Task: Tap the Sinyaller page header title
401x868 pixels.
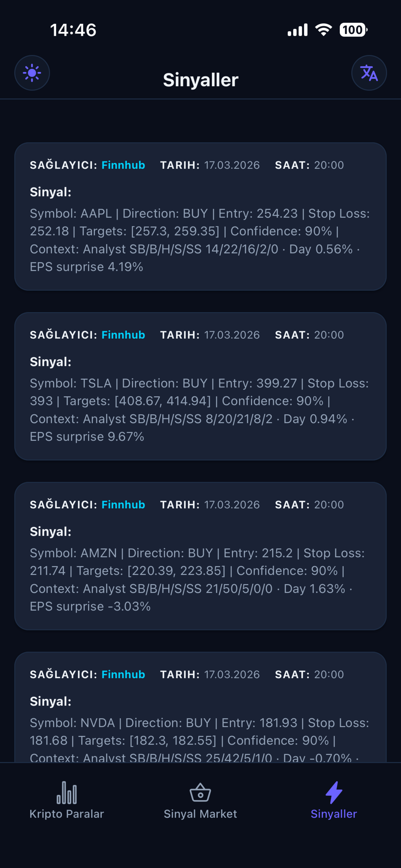Action: pyautogui.click(x=200, y=80)
